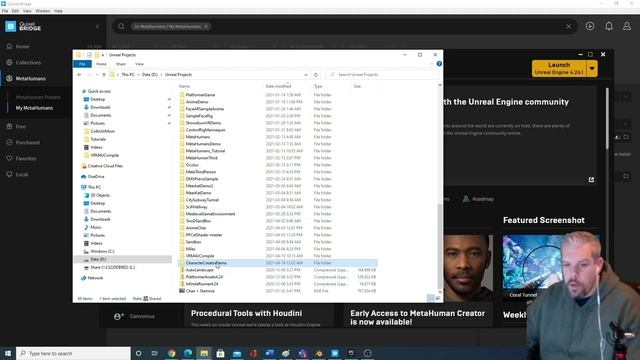Image resolution: width=640 pixels, height=360 pixels.
Task: Open Bridge notifications bell
Action: pyautogui.click(x=609, y=26)
